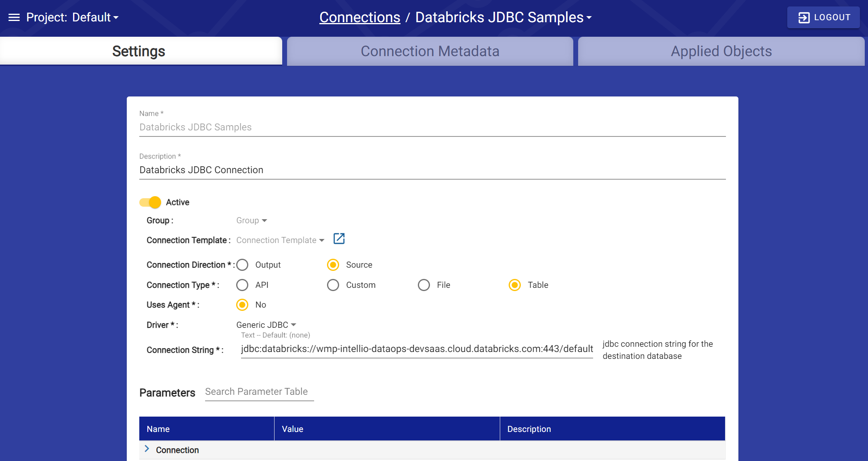
Task: Open the Databricks JDBC Samples dropdown
Action: click(x=589, y=17)
